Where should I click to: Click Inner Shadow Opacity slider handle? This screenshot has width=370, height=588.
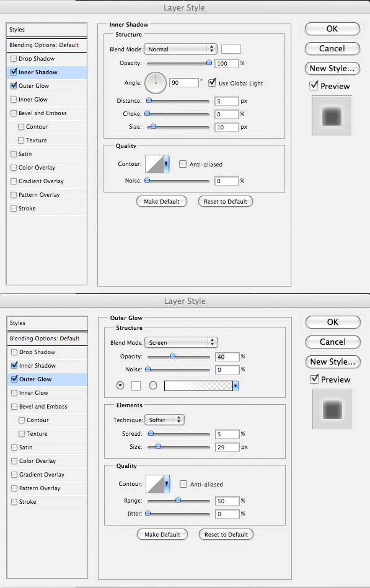pyautogui.click(x=209, y=63)
